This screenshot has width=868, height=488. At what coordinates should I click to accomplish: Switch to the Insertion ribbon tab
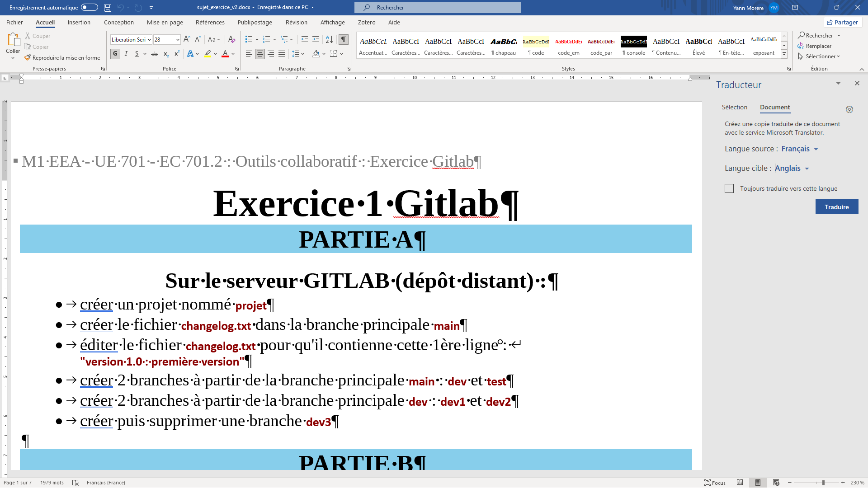coord(79,23)
